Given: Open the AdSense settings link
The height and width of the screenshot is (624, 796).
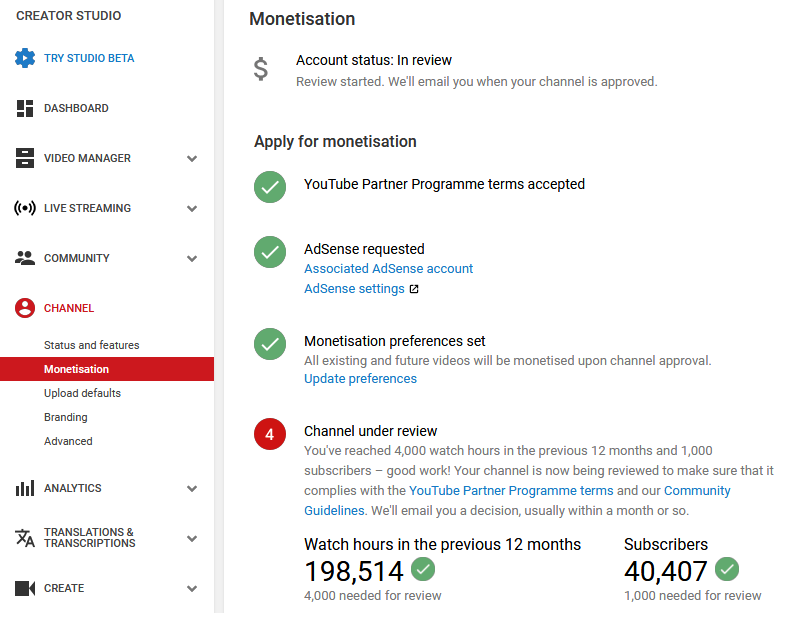Looking at the screenshot, I should click(354, 289).
